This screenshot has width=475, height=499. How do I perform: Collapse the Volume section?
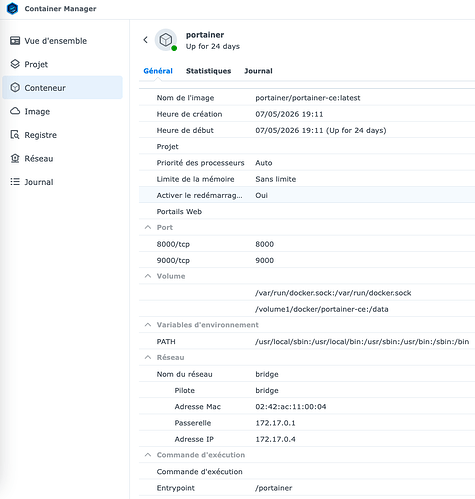pyautogui.click(x=148, y=276)
